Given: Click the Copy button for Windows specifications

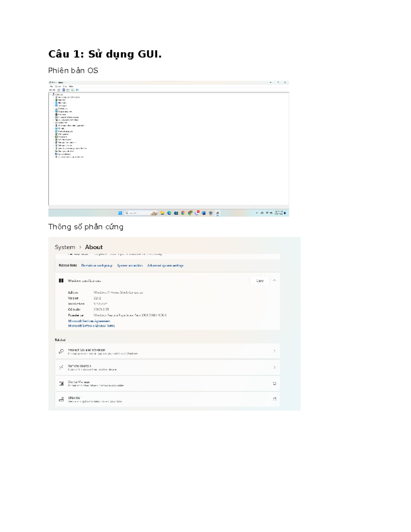Looking at the screenshot, I should point(260,281).
